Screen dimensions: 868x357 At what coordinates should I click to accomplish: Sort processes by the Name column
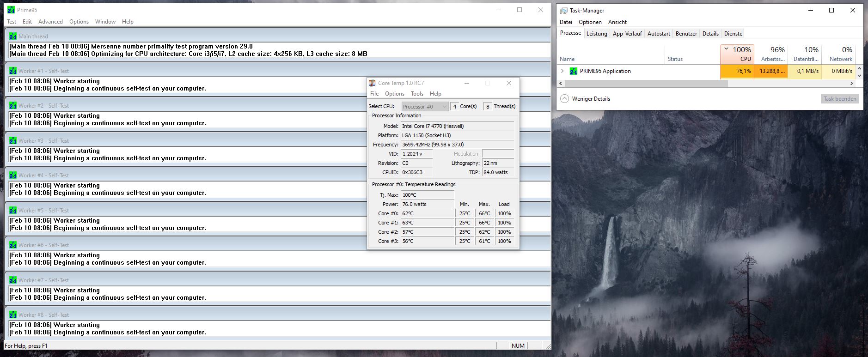click(611, 54)
